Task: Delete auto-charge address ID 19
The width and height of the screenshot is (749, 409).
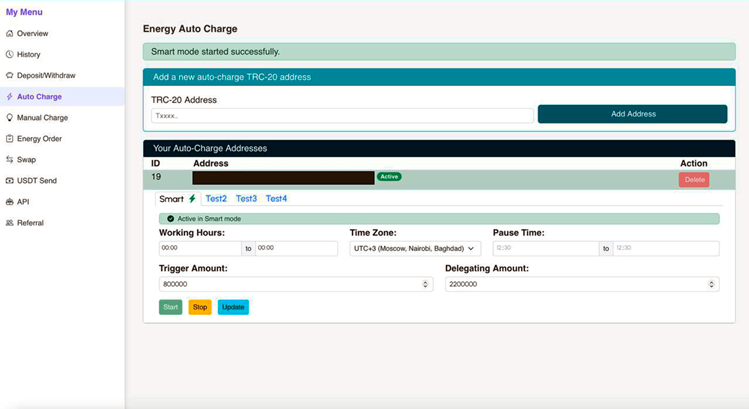Action: point(694,180)
